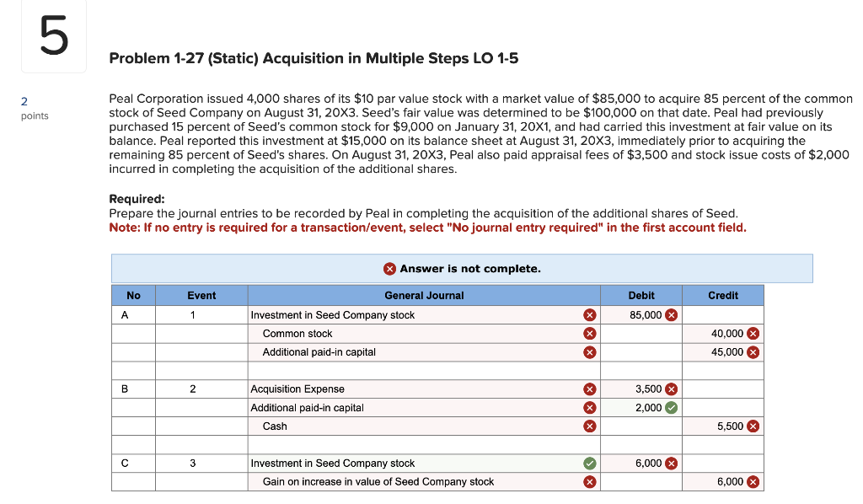This screenshot has width=863, height=504.
Task: Click red X next to Common stock account field
Action: pos(590,334)
